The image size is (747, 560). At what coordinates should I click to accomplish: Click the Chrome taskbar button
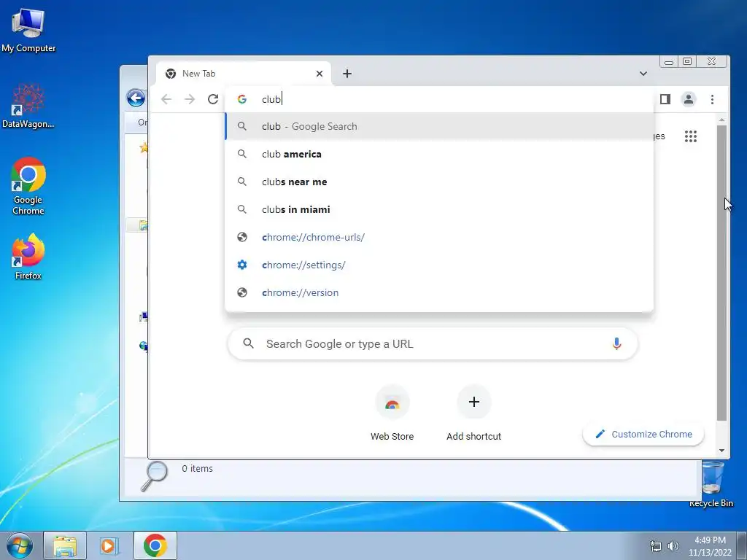point(155,545)
